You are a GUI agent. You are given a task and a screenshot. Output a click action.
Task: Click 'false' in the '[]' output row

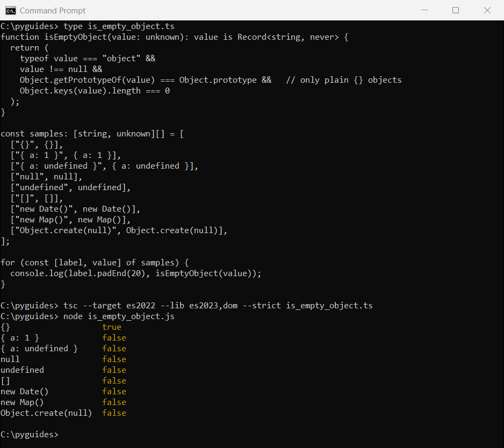click(x=114, y=381)
